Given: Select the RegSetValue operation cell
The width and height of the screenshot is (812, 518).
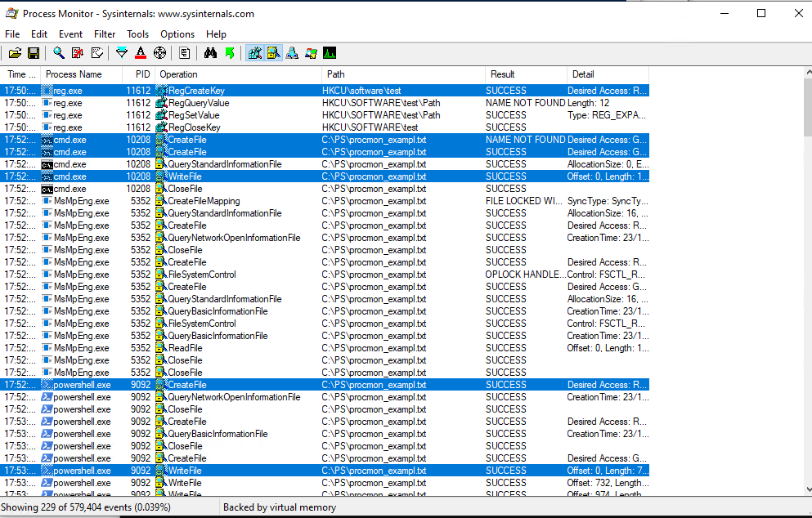Looking at the screenshot, I should point(194,115).
